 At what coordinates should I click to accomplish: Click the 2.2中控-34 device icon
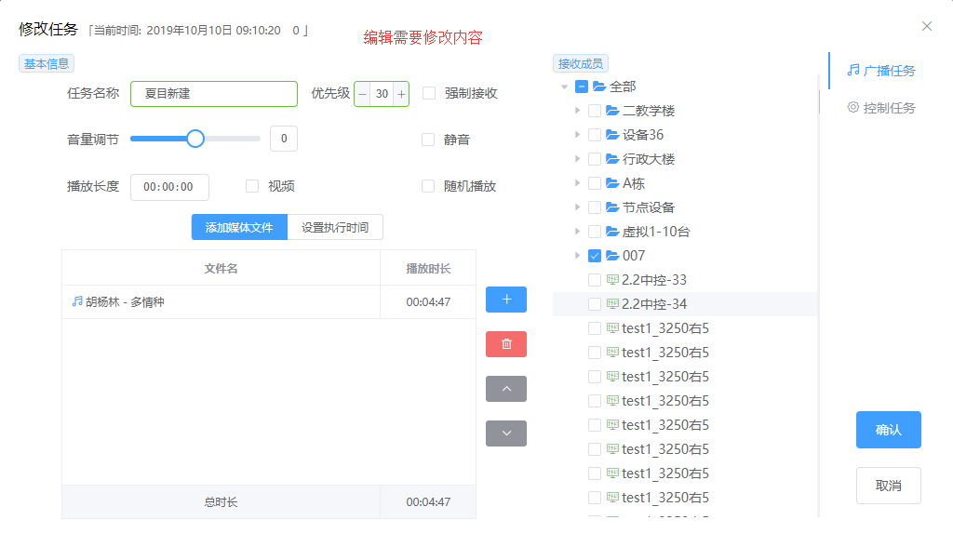click(612, 304)
